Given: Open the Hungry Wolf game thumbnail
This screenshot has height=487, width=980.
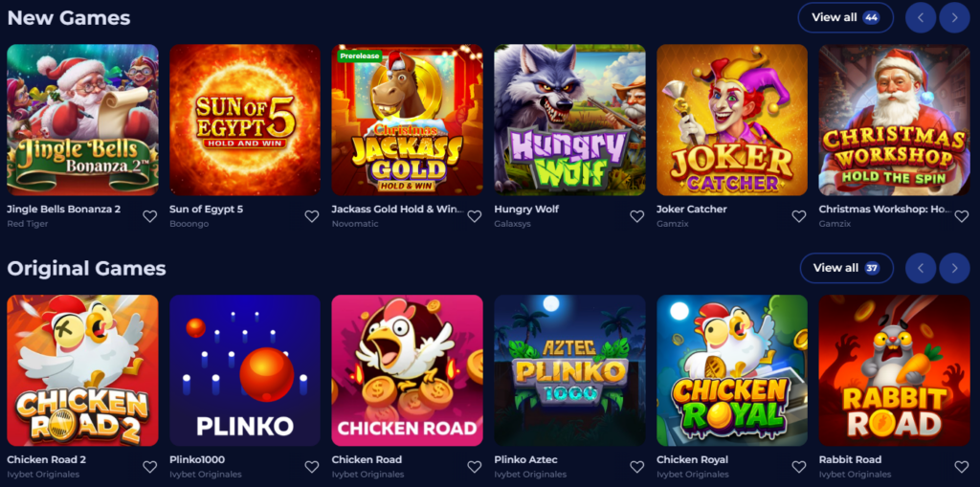Looking at the screenshot, I should point(570,120).
